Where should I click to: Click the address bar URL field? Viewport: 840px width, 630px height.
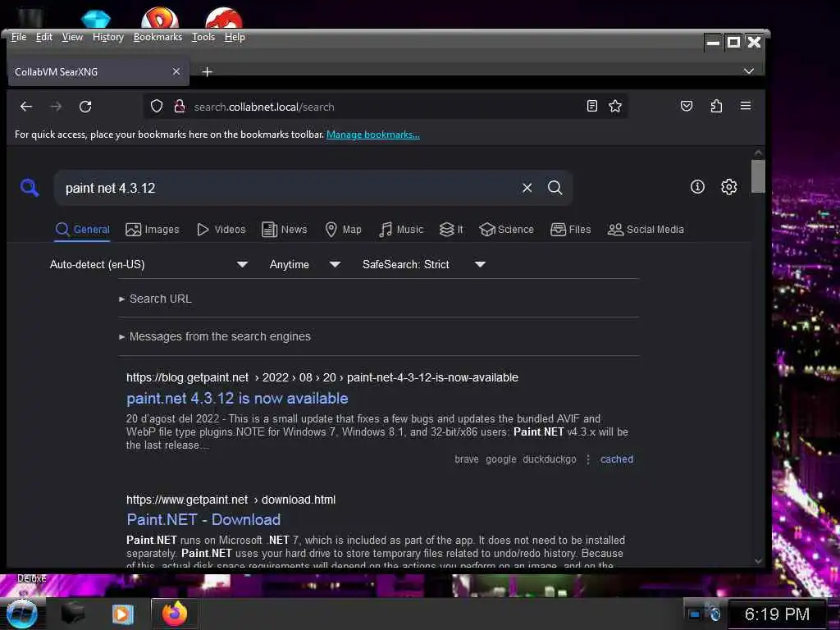click(386, 107)
